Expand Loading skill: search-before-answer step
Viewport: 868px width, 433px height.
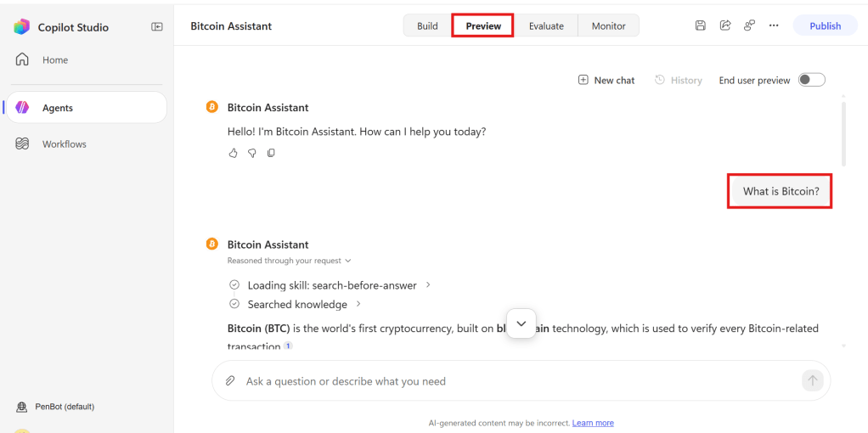point(331,285)
